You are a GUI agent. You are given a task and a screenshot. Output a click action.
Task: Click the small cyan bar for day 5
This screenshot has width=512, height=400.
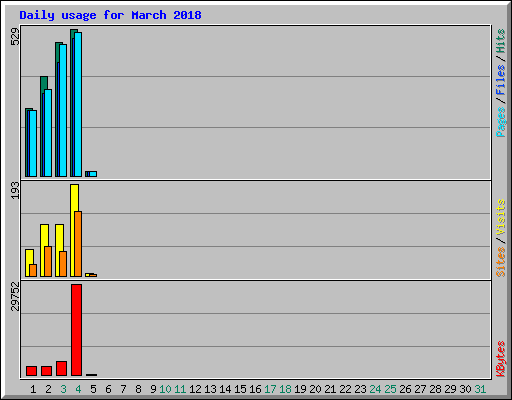pyautogui.click(x=93, y=174)
